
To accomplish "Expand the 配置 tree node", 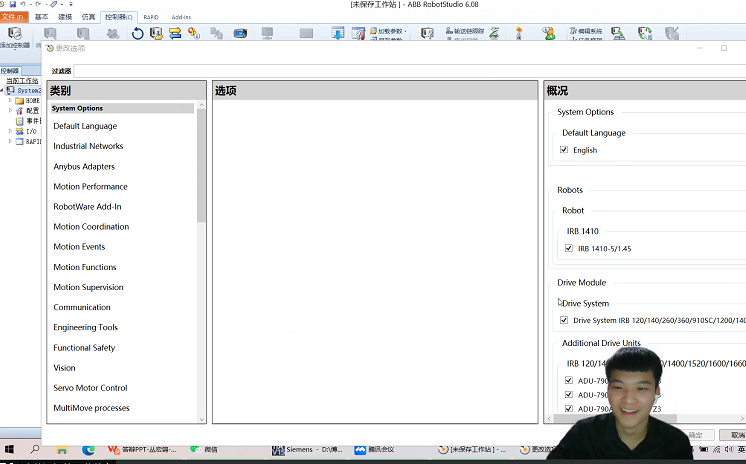I will click(10, 110).
